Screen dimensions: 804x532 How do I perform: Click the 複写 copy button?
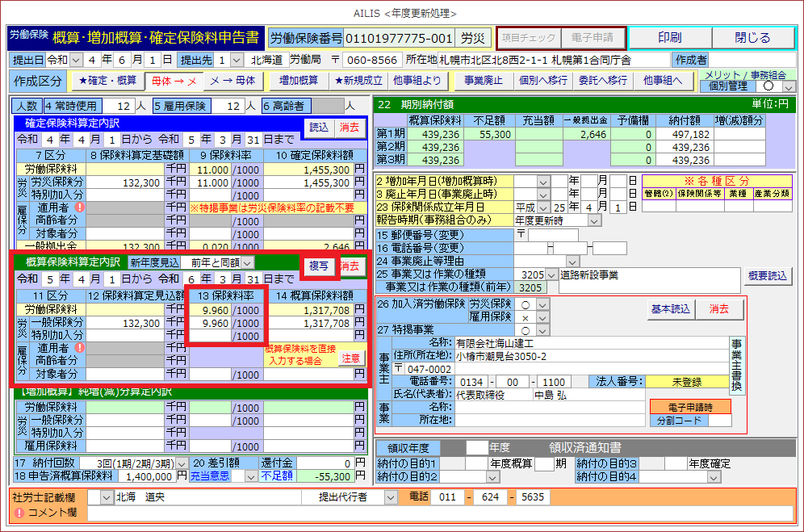(x=318, y=266)
